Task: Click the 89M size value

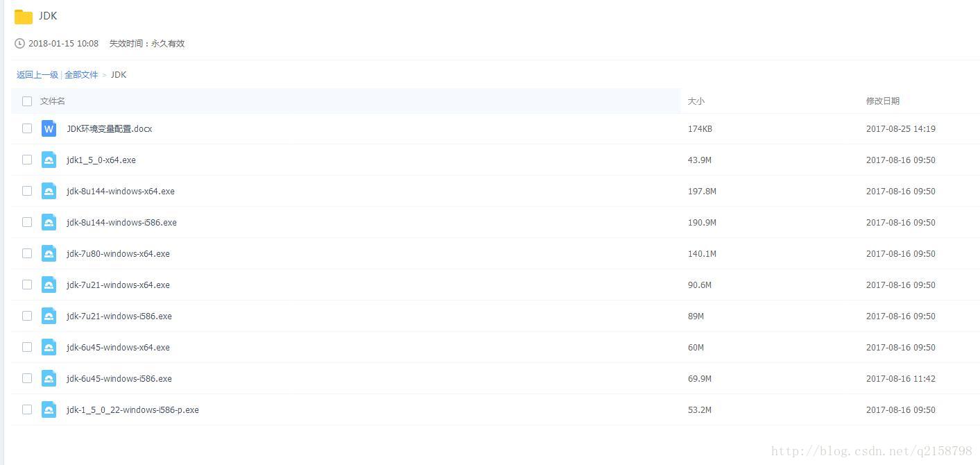Action: point(696,316)
